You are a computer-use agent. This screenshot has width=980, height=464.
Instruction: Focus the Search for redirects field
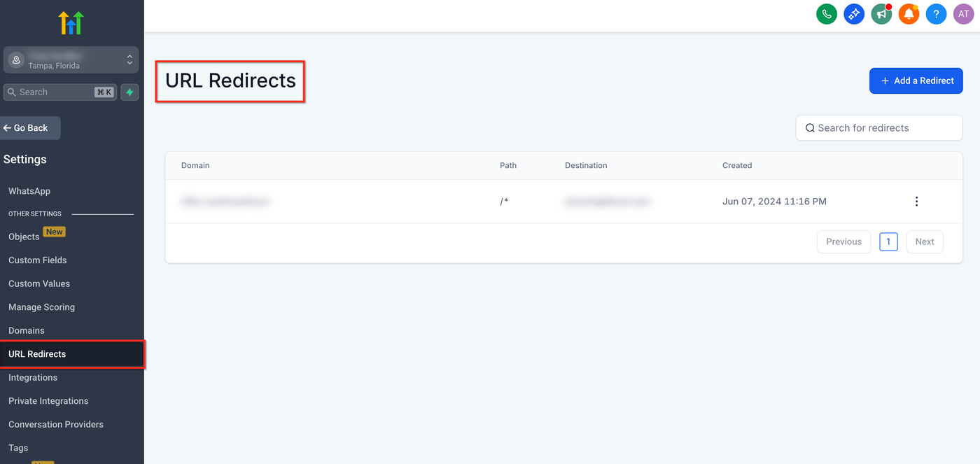(879, 128)
